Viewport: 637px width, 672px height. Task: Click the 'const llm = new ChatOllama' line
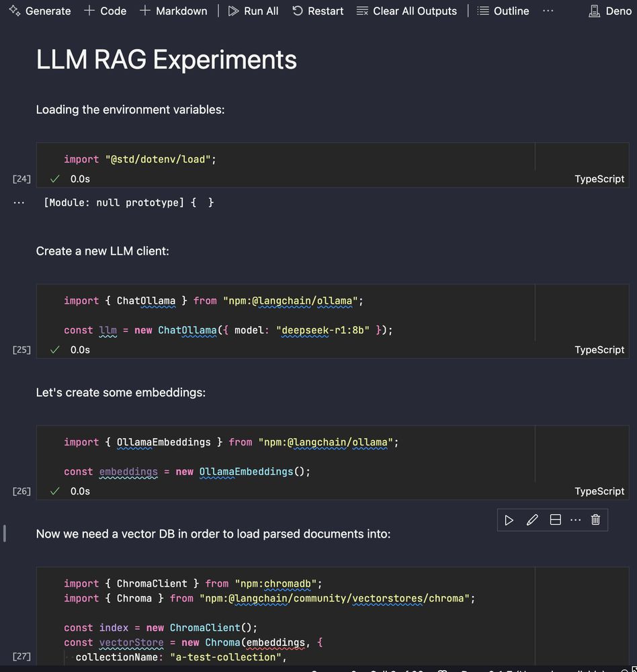[x=228, y=330]
